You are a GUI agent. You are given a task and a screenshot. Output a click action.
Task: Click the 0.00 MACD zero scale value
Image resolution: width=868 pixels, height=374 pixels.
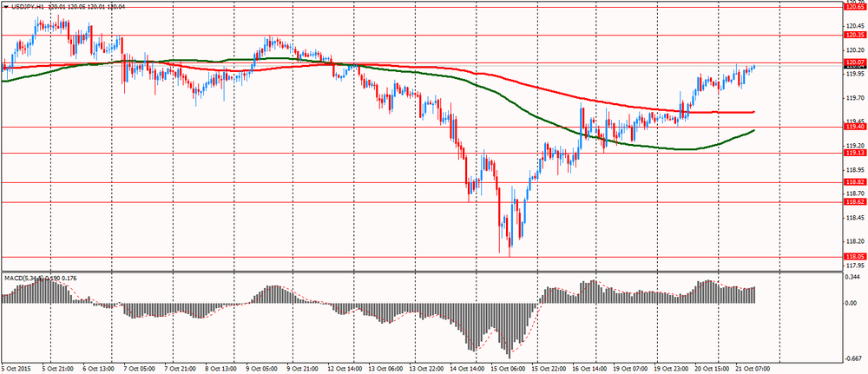[852, 303]
